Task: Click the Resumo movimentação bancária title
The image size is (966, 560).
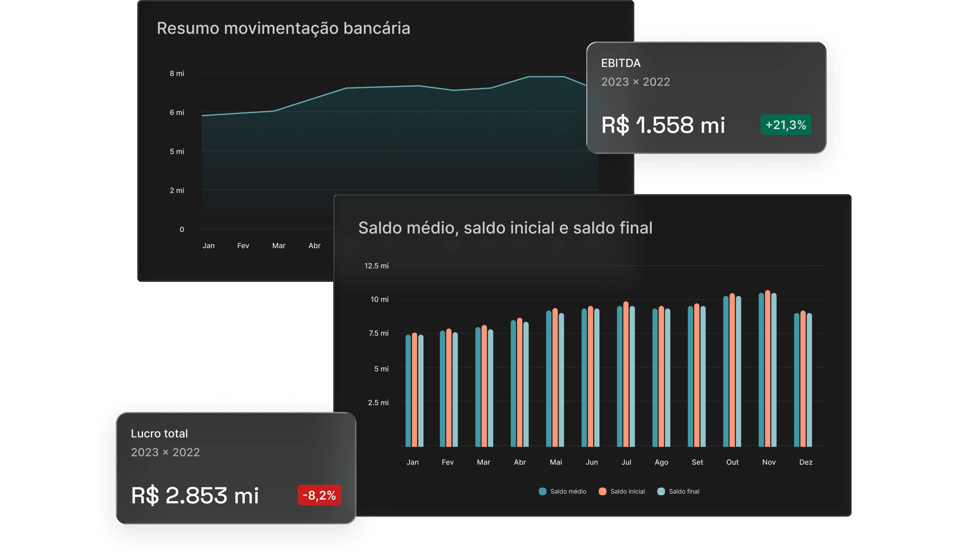Action: (x=283, y=28)
